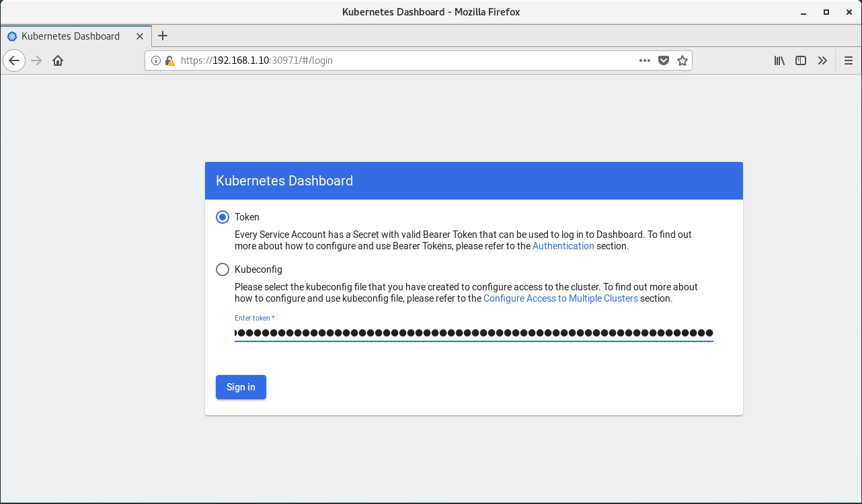Show site information icon in address bar
Screen dimensions: 862x504
[x=156, y=60]
